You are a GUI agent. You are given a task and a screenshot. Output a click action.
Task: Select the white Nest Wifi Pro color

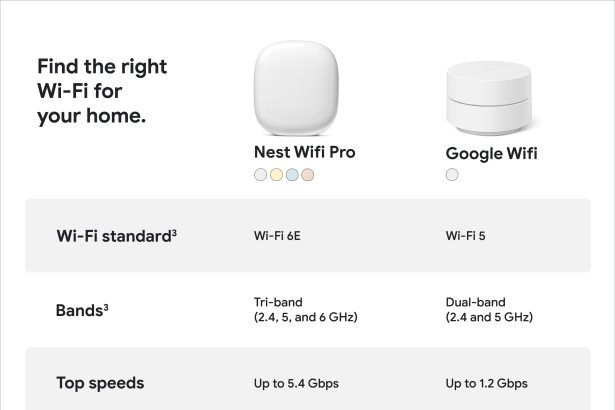pyautogui.click(x=261, y=175)
